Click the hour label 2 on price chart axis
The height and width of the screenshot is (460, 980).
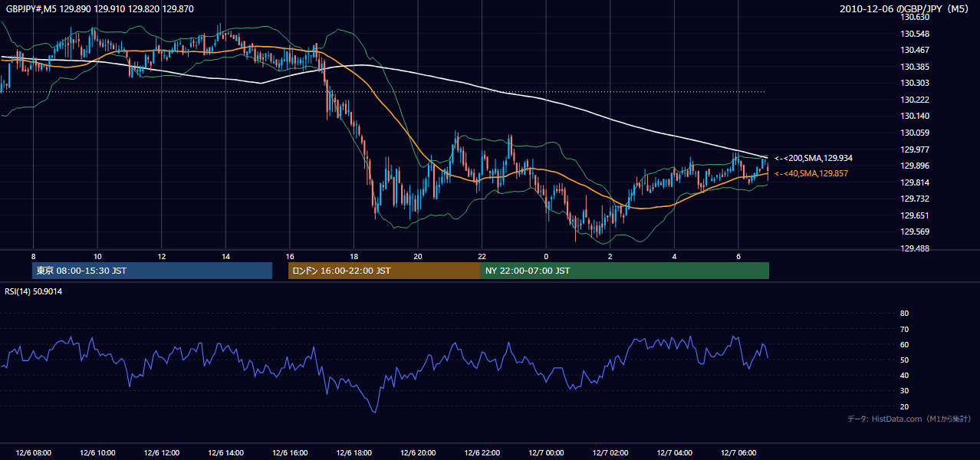610,256
